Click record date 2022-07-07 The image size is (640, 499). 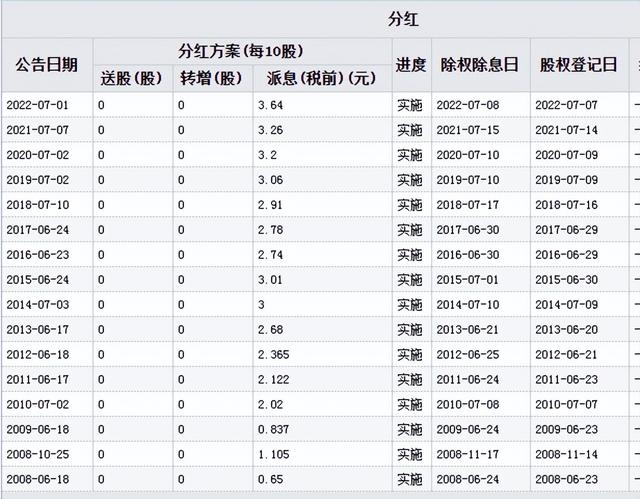tap(567, 105)
